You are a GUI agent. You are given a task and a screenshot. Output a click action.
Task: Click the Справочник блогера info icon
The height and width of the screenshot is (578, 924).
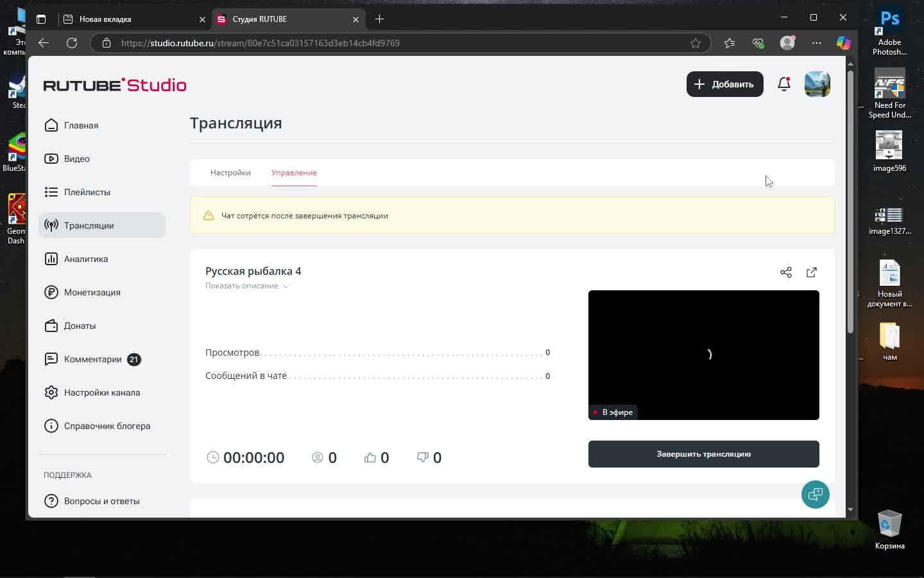(51, 426)
